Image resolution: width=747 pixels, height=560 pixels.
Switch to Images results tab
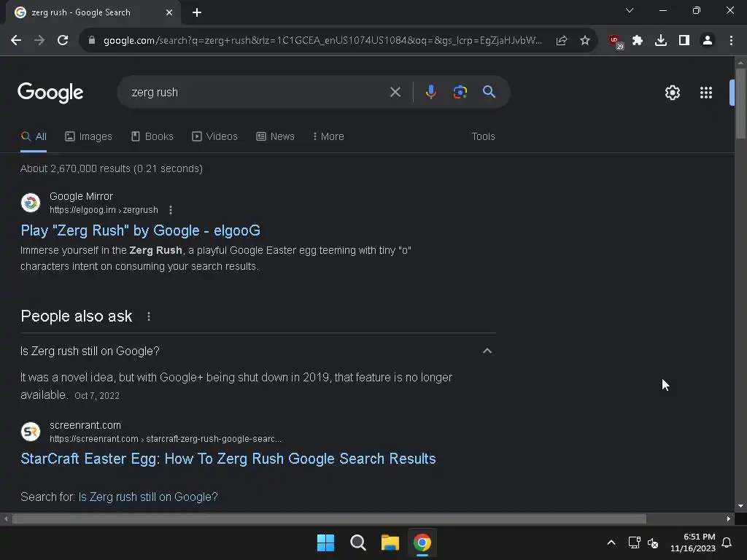tap(88, 136)
